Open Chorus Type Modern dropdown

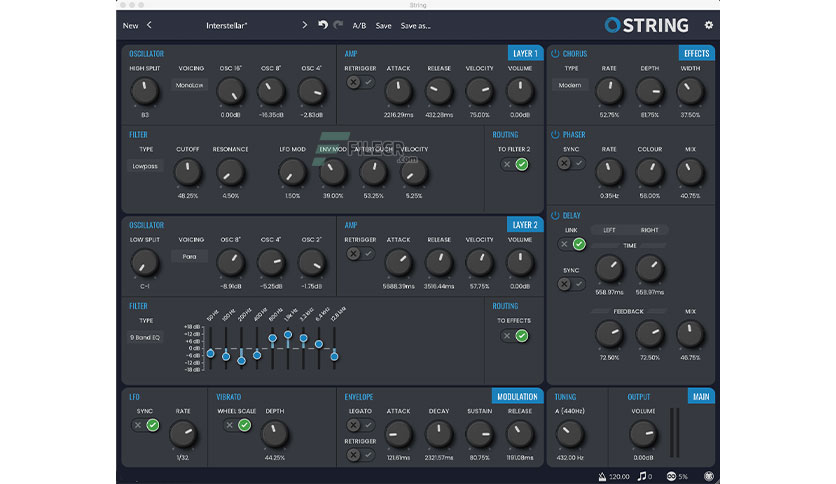(570, 85)
